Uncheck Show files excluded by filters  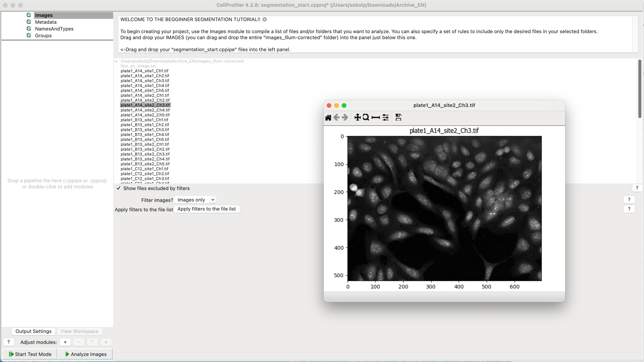tap(118, 188)
